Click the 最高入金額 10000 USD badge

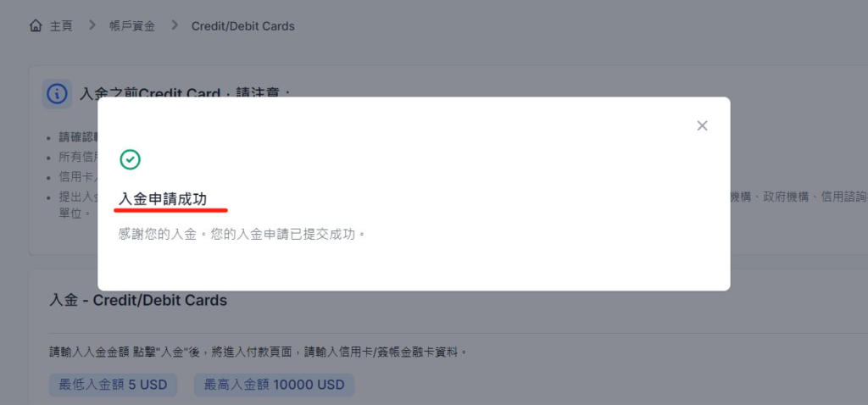click(274, 385)
